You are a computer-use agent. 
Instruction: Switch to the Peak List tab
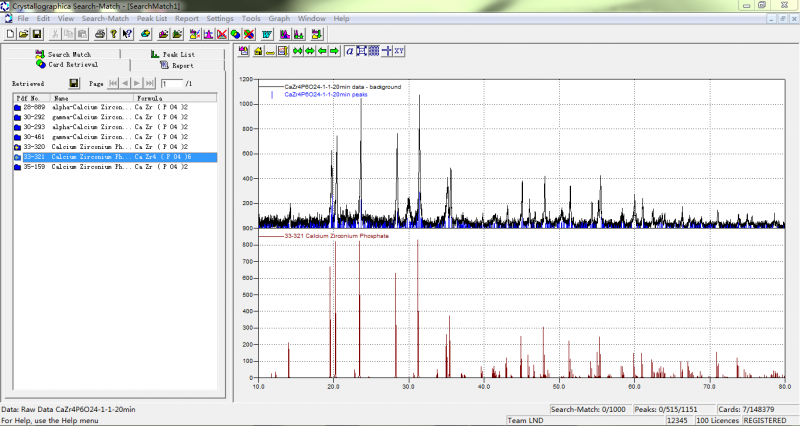[x=176, y=54]
